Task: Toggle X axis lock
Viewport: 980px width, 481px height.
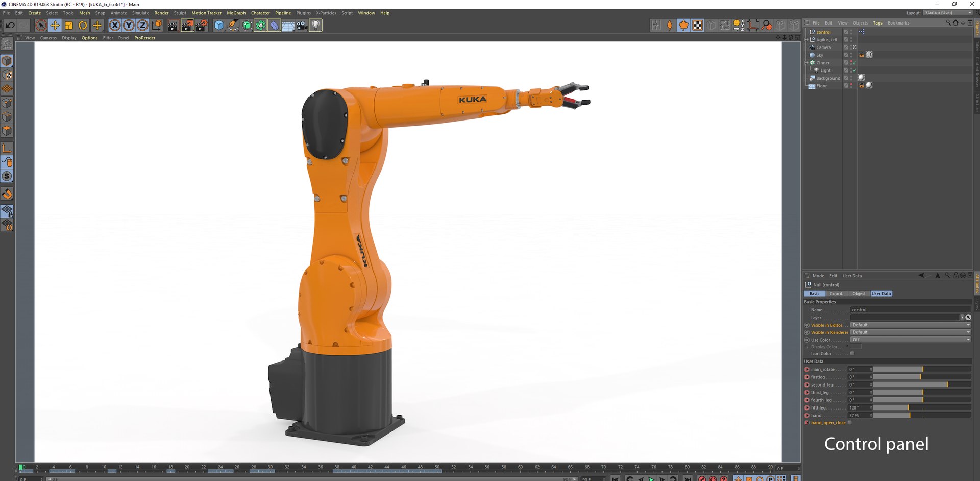Action: pos(115,25)
